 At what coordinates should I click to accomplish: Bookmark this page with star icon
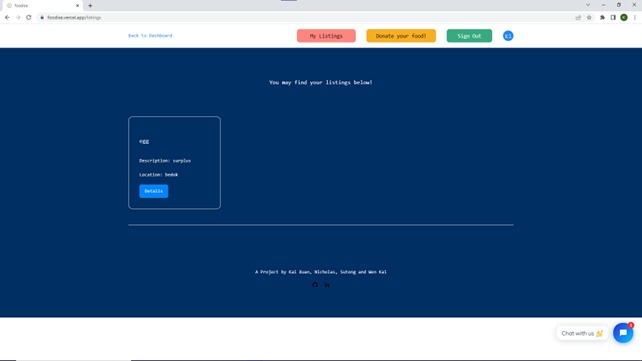pyautogui.click(x=589, y=18)
